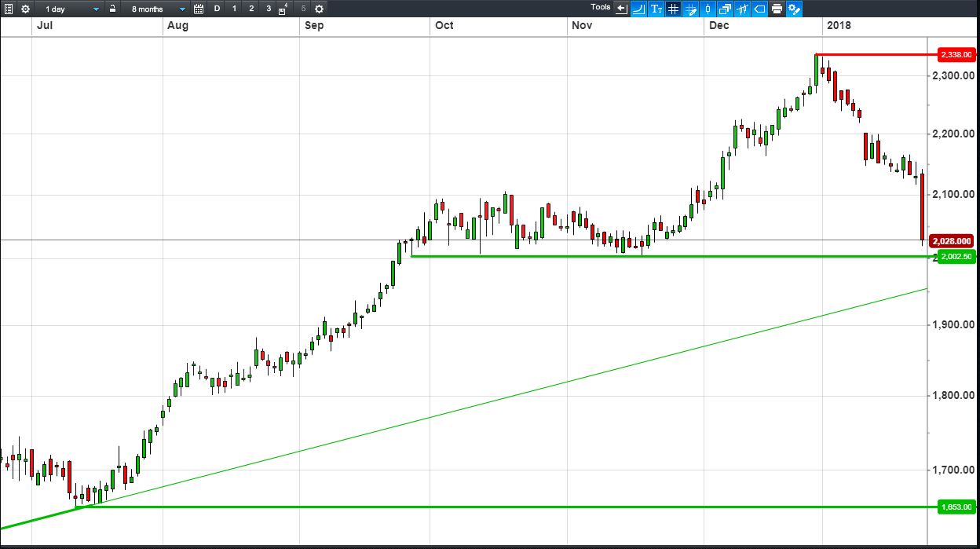Click the Oct month label
This screenshot has width=980, height=549.
pos(444,25)
